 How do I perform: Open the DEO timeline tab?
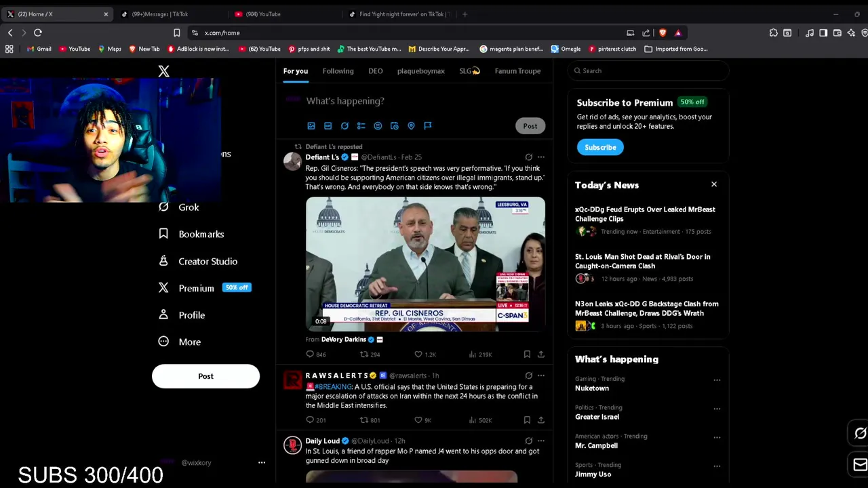click(x=376, y=71)
